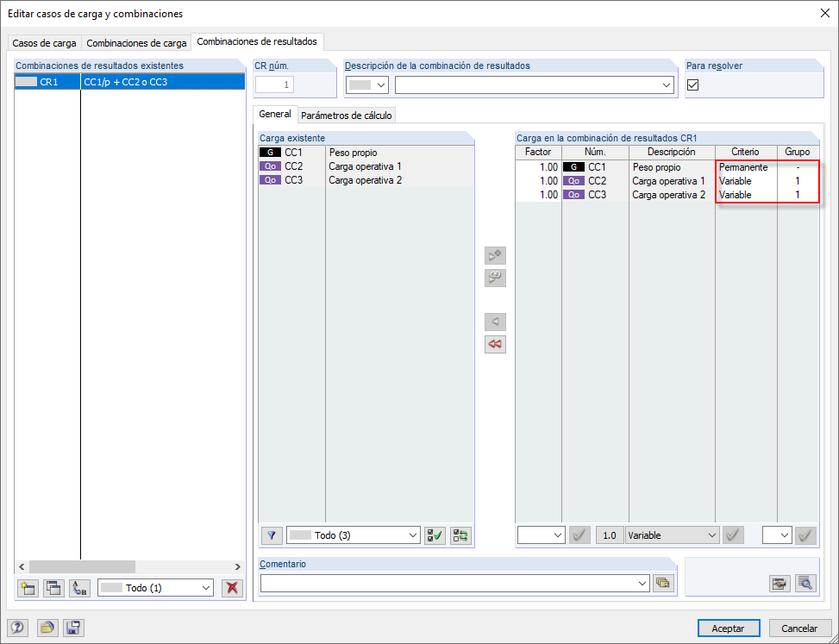The height and width of the screenshot is (644, 839).
Task: Save settings using the diskette icon
Action: (x=73, y=628)
